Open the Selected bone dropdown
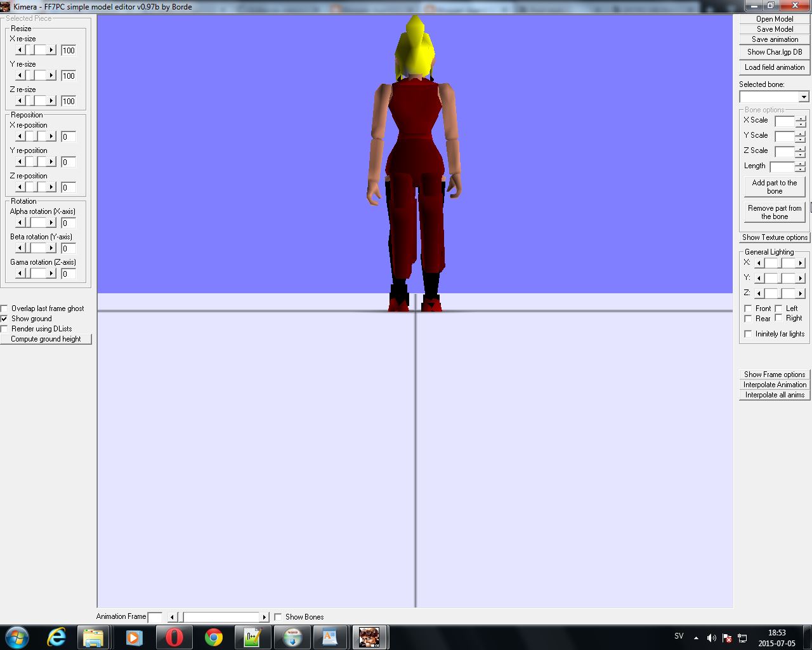 804,97
